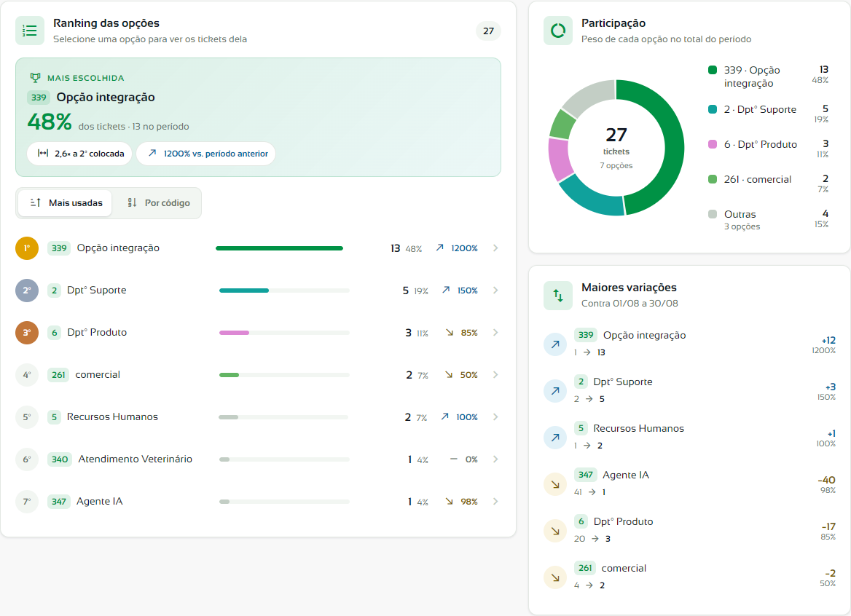851x616 pixels.
Task: Click the down arrow icon beside 98% in Agente IA row
Action: 450,502
